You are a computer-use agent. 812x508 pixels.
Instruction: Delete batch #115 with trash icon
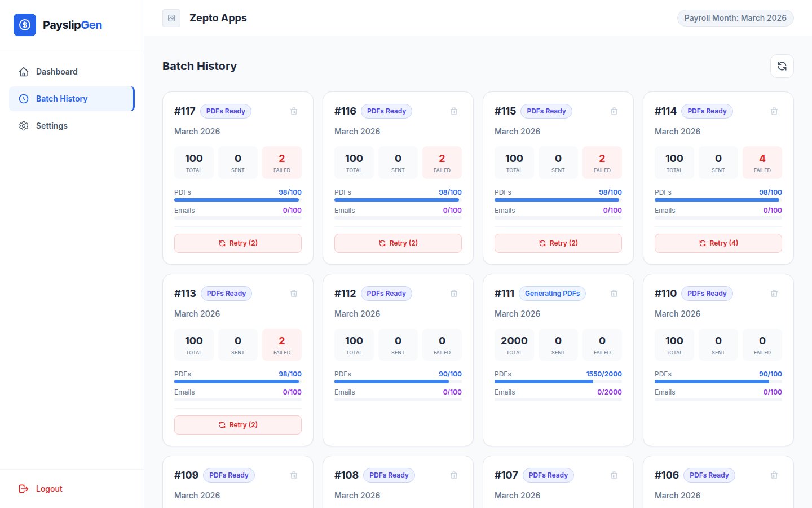pyautogui.click(x=614, y=111)
